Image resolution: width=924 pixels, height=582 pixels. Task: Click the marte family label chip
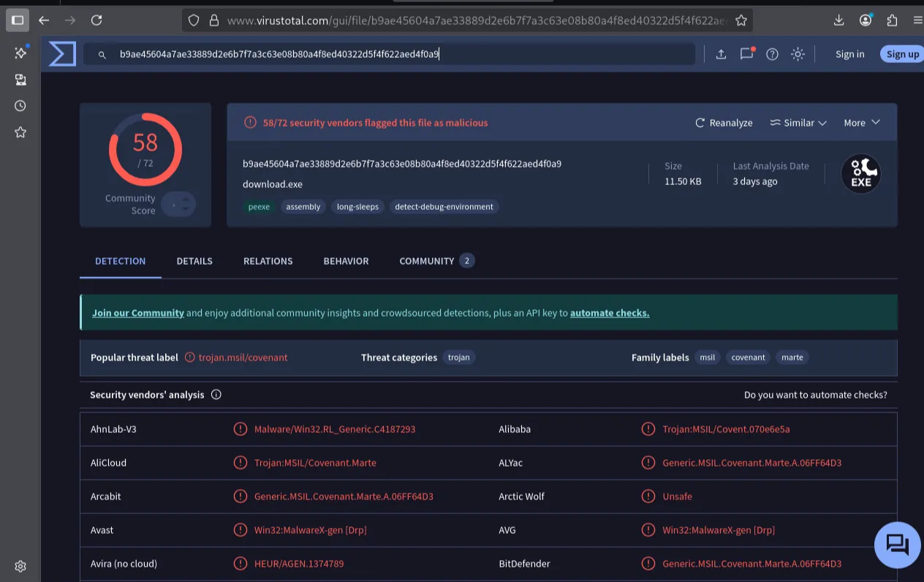[x=792, y=358]
